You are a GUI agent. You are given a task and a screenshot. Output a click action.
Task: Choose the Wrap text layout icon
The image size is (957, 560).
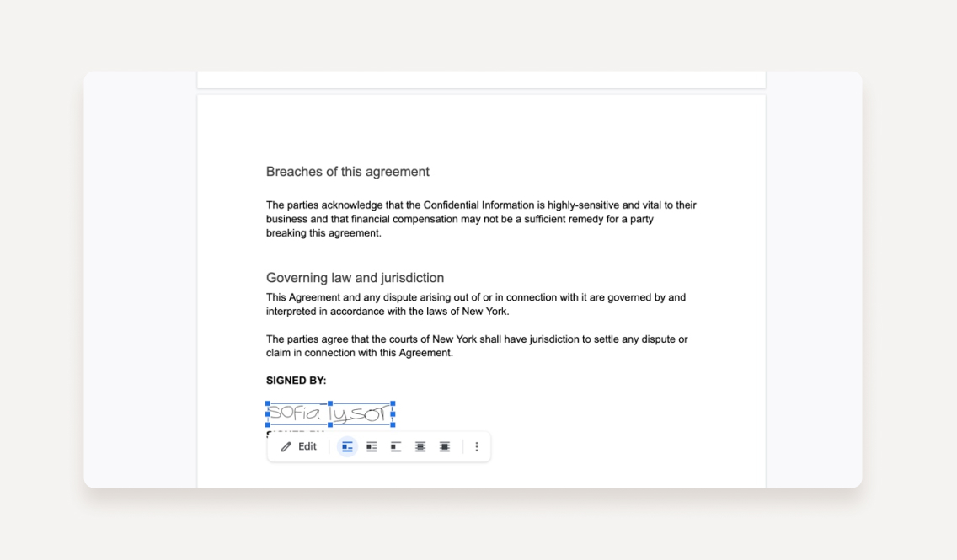tap(372, 446)
